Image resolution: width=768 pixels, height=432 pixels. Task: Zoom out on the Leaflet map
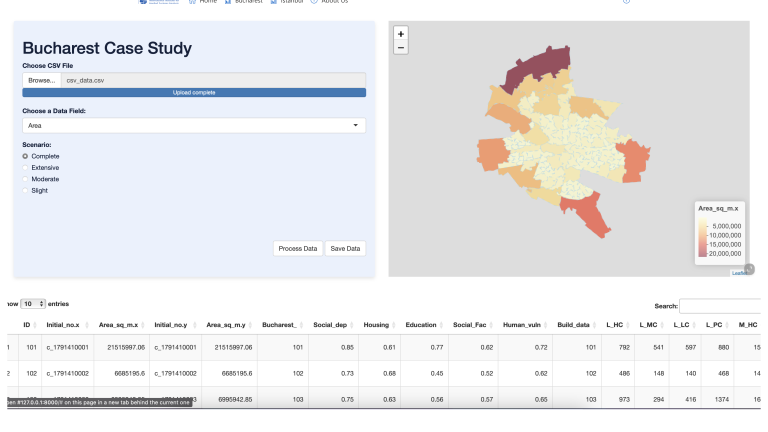coord(401,48)
